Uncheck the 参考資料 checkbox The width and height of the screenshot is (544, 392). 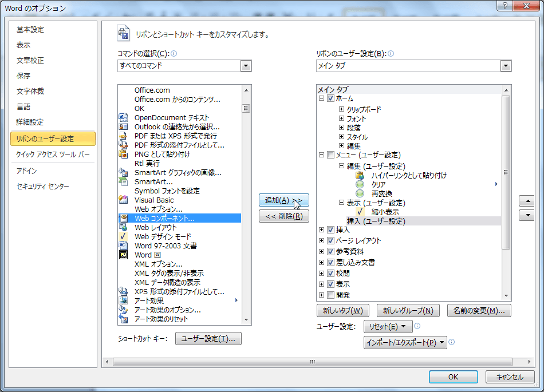(x=330, y=251)
